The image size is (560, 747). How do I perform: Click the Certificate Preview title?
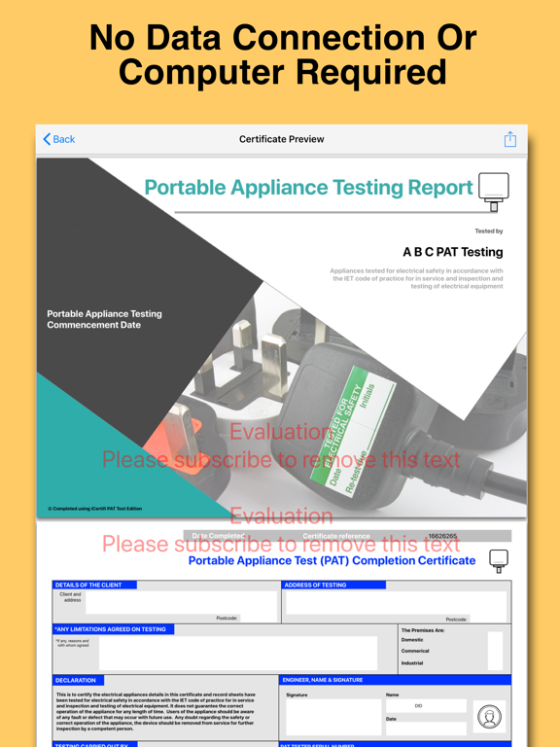pyautogui.click(x=281, y=139)
